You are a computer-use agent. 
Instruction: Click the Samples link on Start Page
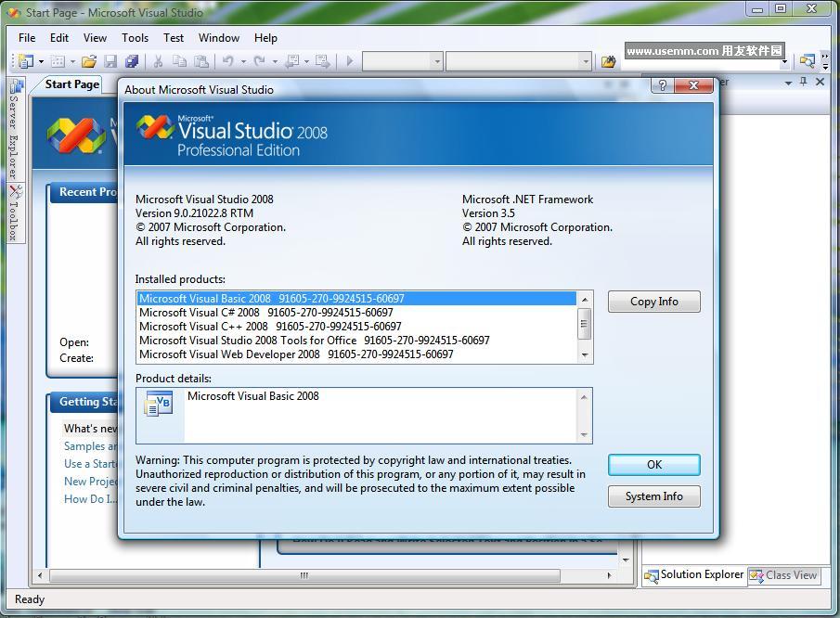90,446
